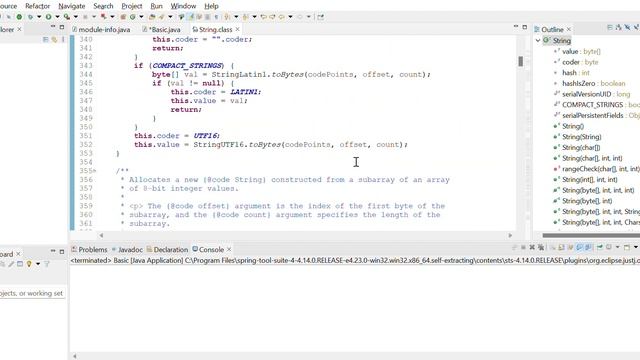Screen dimensions: 640x360
Task: Open the Project menu
Action: 132,6
